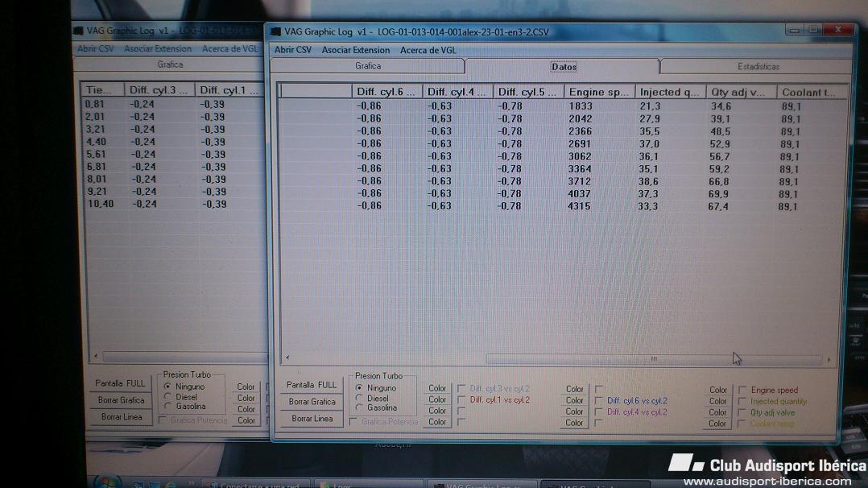Image resolution: width=868 pixels, height=488 pixels.
Task: Open the Acerca de VGL menu in the back window
Action: pos(229,49)
